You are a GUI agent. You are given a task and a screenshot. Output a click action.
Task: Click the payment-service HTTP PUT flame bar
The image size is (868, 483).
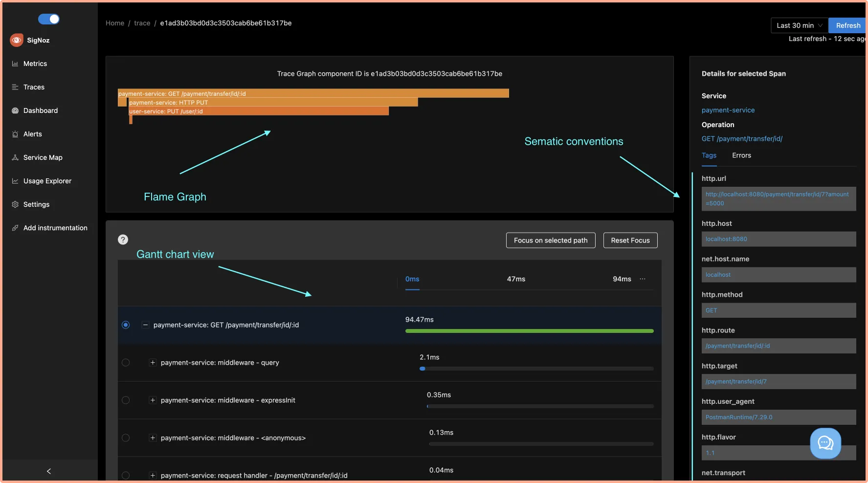click(x=273, y=102)
